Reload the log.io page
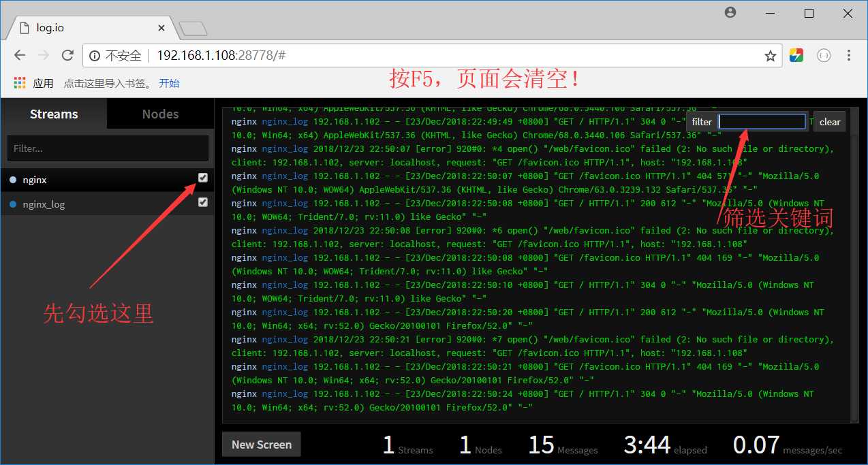The image size is (868, 465). coord(67,56)
